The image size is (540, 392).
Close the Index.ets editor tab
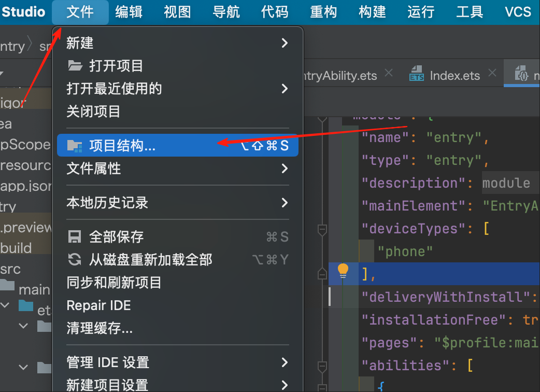pos(492,74)
